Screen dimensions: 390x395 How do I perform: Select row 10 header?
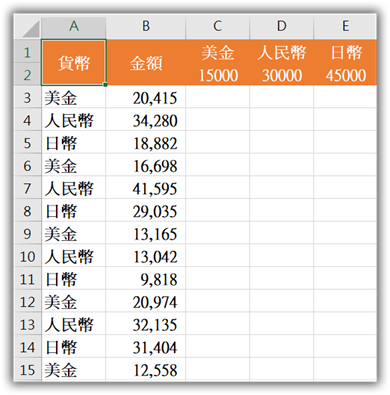(28, 256)
